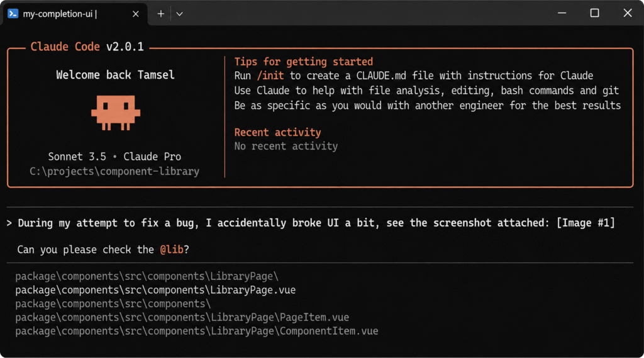The image size is (644, 358).
Task: Select the my-completion-ui terminal tab
Action: click(74, 14)
